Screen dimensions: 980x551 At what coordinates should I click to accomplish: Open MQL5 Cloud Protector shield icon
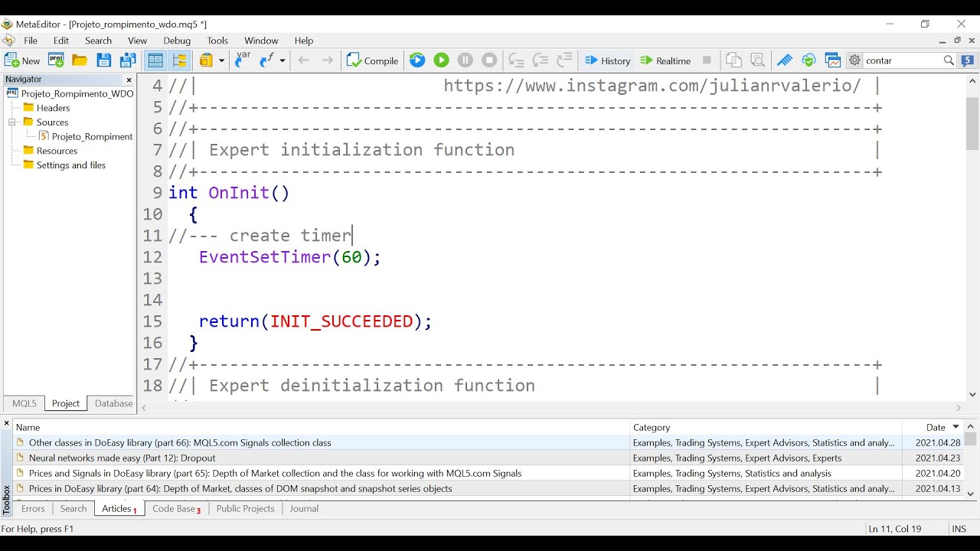point(809,60)
